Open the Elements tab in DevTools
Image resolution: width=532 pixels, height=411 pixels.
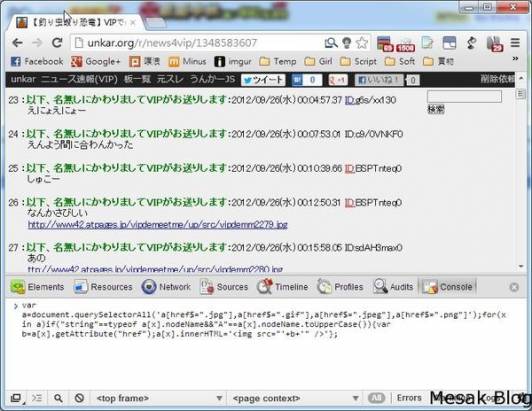pyautogui.click(x=38, y=287)
